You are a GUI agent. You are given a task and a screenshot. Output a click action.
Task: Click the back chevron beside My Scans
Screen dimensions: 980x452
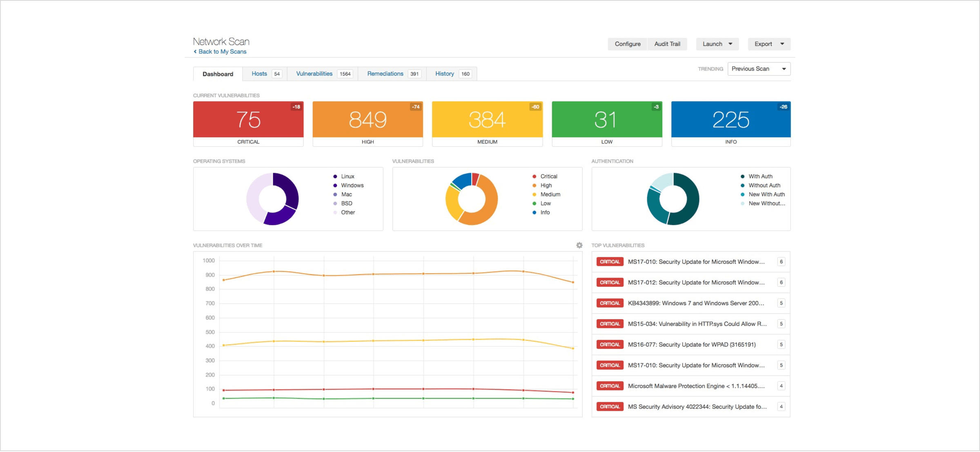pyautogui.click(x=195, y=52)
